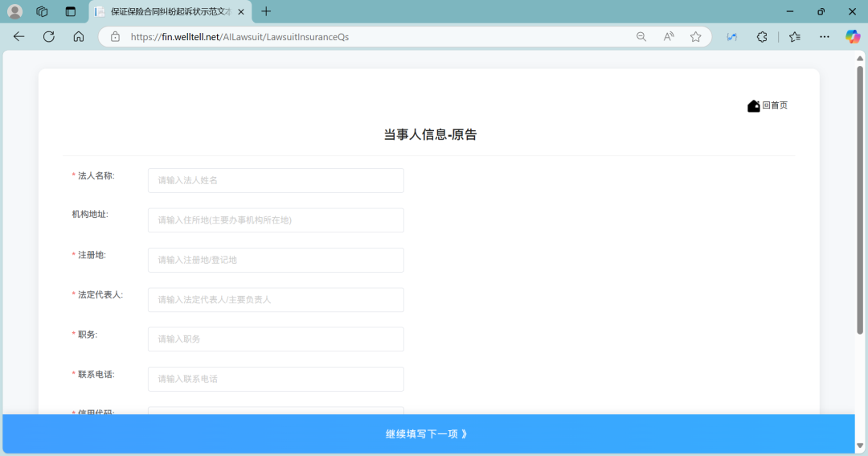This screenshot has width=868, height=456.
Task: Open the Copilot icon in toolbar
Action: [852, 36]
